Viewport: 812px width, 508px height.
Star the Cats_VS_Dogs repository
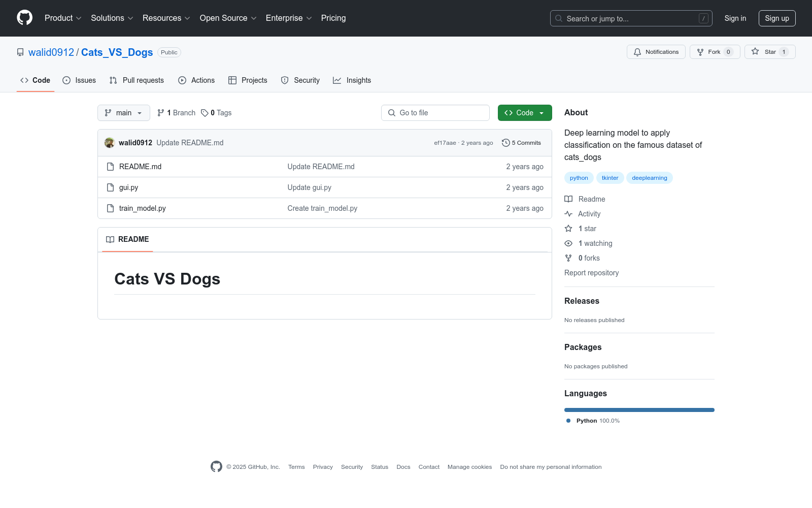[x=770, y=52]
